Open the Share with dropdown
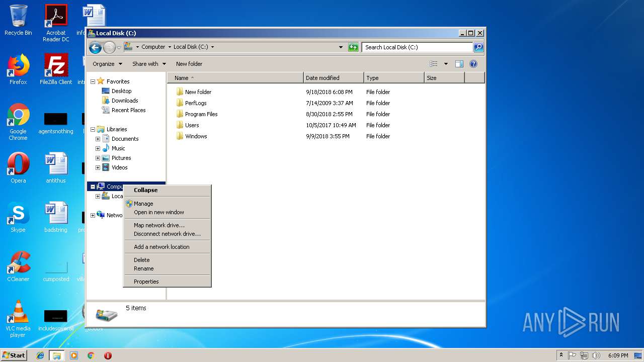The height and width of the screenshot is (362, 644). coord(149,64)
